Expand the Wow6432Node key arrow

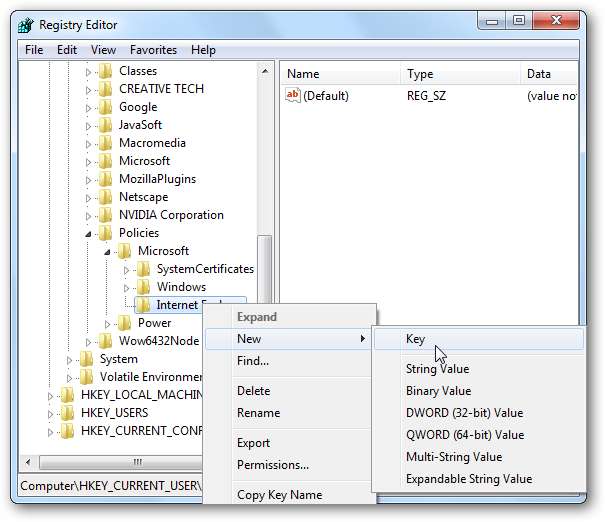88,341
